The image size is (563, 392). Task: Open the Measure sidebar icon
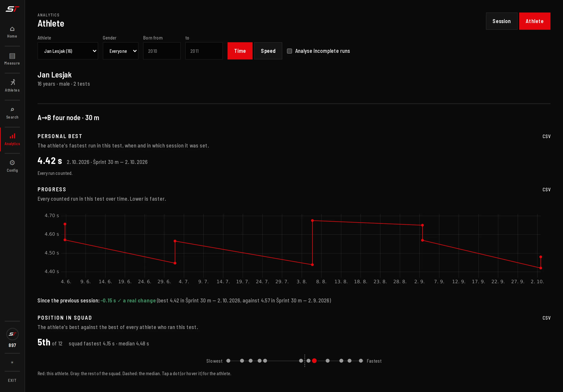coord(12,56)
